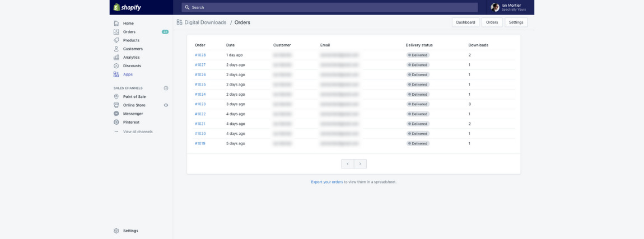This screenshot has height=239, width=644.
Task: Open the Ian Mortier account menu
Action: (508, 7)
